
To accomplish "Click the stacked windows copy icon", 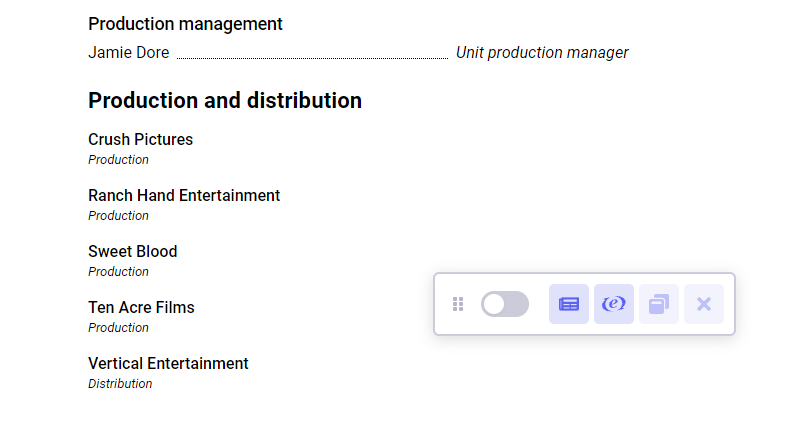I will 659,304.
